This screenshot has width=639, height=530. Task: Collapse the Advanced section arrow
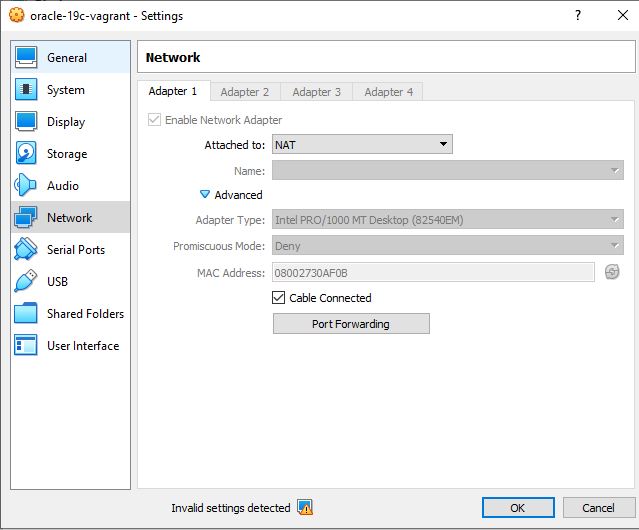click(205, 195)
